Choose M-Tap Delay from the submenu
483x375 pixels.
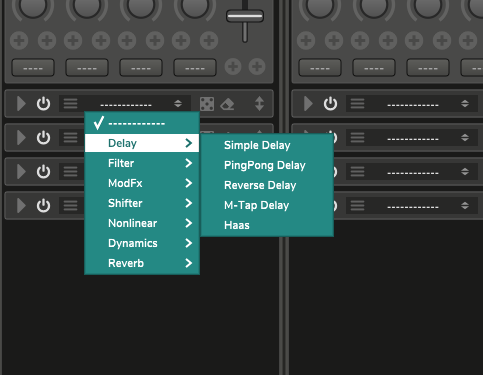(267, 205)
